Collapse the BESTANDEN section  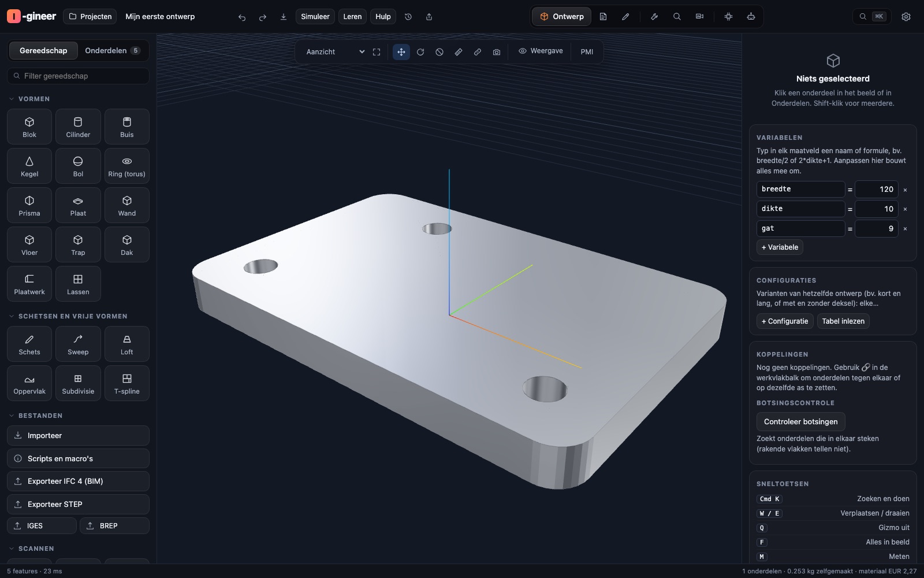point(35,416)
